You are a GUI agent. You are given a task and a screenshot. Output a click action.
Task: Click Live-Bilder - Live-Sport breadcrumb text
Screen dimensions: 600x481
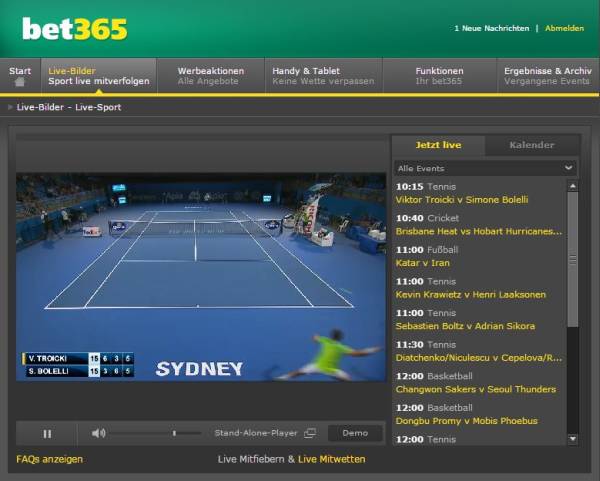pos(69,108)
